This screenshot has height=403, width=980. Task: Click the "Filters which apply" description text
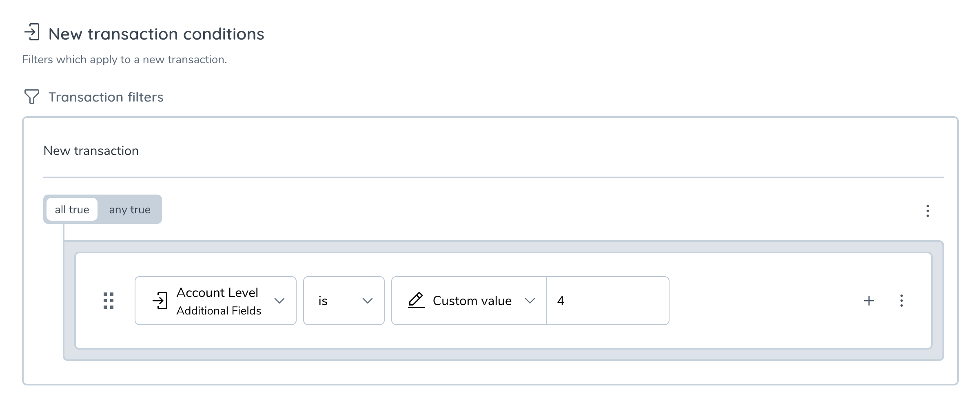tap(124, 60)
